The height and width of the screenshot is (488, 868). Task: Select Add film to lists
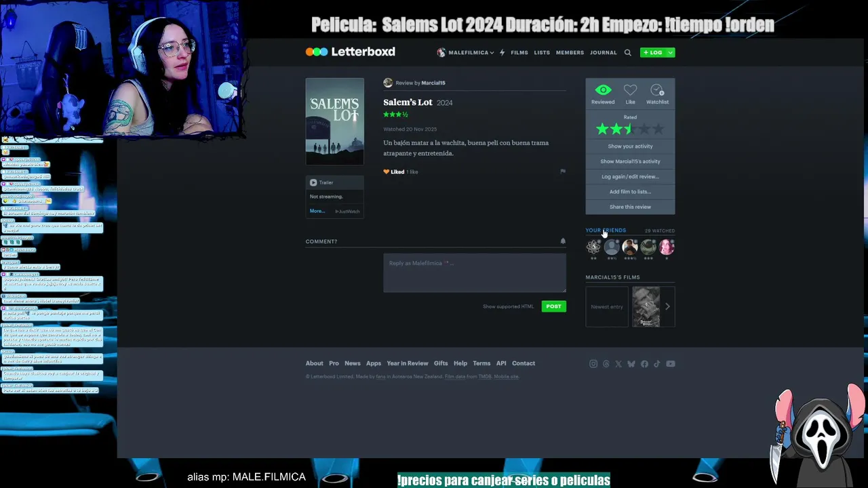tap(630, 192)
